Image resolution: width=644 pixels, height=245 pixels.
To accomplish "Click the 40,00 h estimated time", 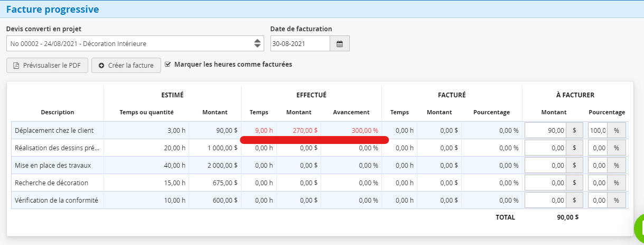I will pyautogui.click(x=174, y=165).
